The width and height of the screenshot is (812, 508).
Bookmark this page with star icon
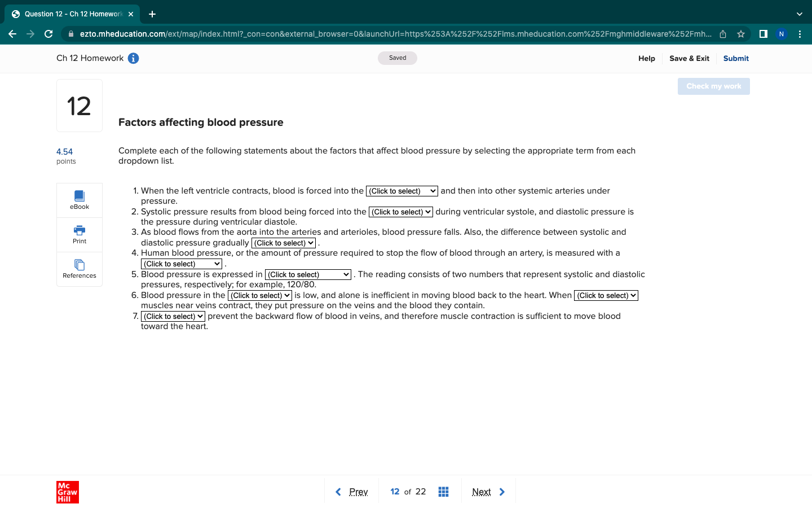point(741,34)
